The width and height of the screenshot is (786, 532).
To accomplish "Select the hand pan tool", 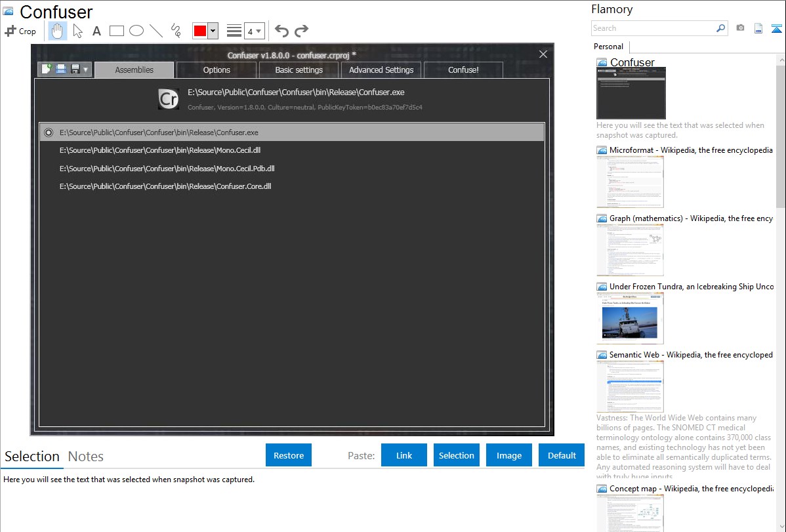I will click(x=57, y=31).
